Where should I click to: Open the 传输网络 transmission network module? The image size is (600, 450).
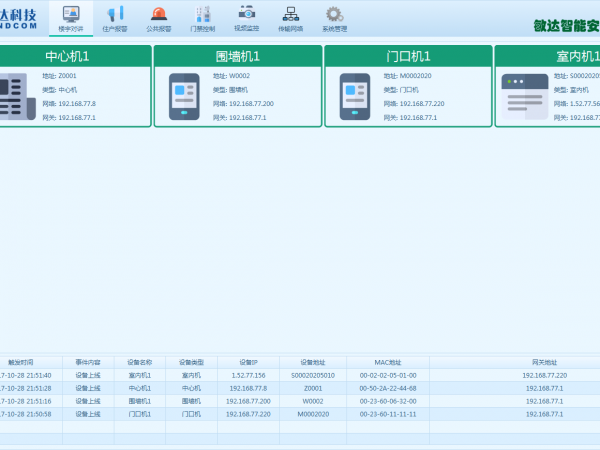pyautogui.click(x=290, y=18)
